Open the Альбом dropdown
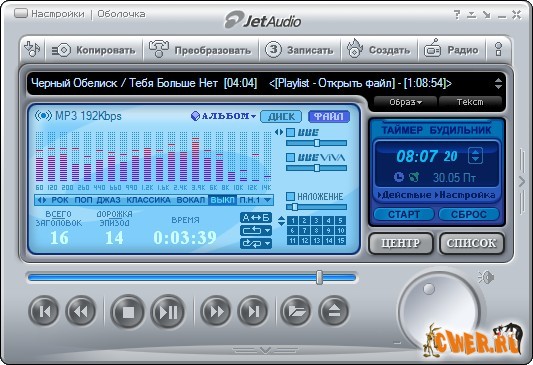Screen dimensions: 533x365 click(x=223, y=116)
